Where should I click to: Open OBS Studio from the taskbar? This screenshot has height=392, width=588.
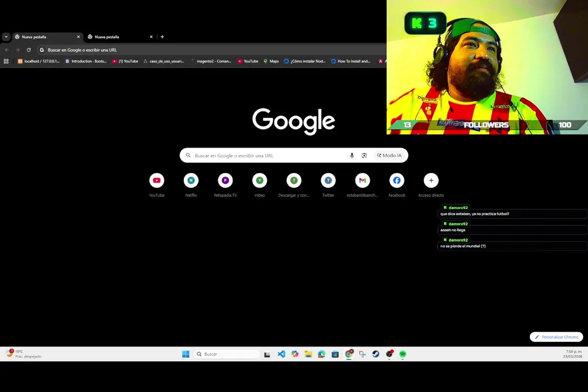389,354
